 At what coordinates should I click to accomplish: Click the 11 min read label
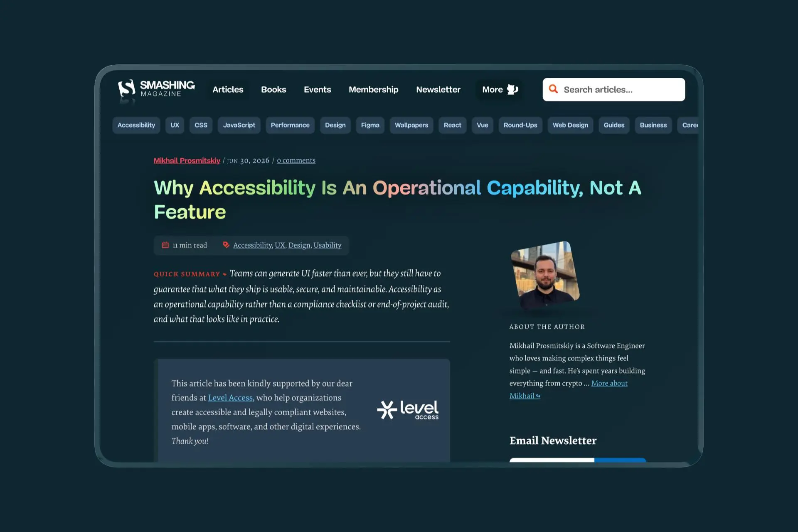(x=190, y=245)
